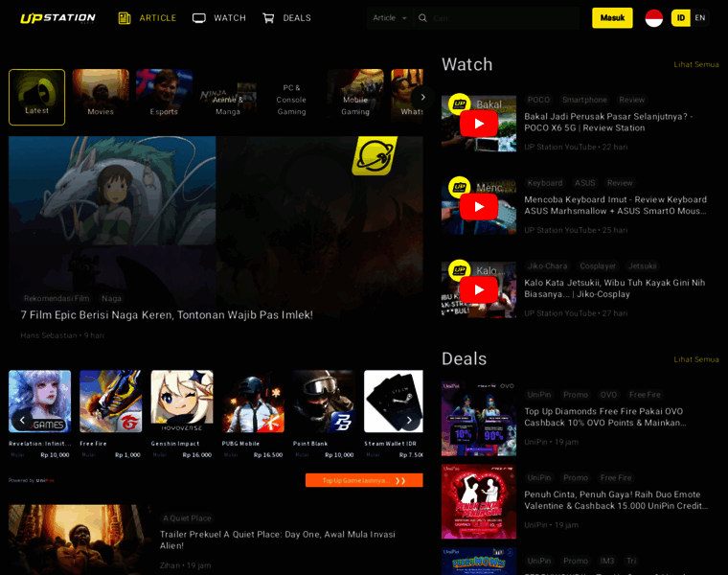Viewport: 728px width, 575px height.
Task: Open Free Fire top-up tile
Action: click(x=110, y=414)
